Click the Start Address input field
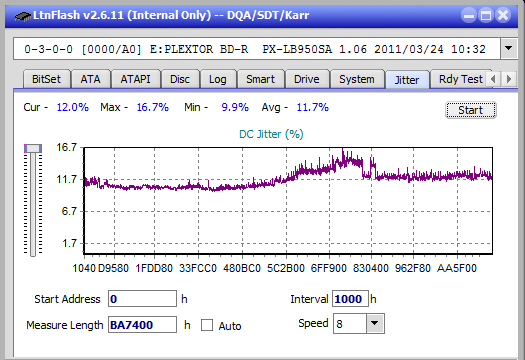The image size is (525, 360). pos(142,299)
